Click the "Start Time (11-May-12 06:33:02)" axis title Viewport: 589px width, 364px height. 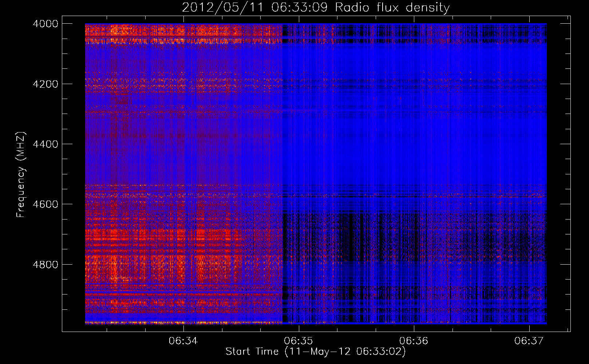(316, 352)
